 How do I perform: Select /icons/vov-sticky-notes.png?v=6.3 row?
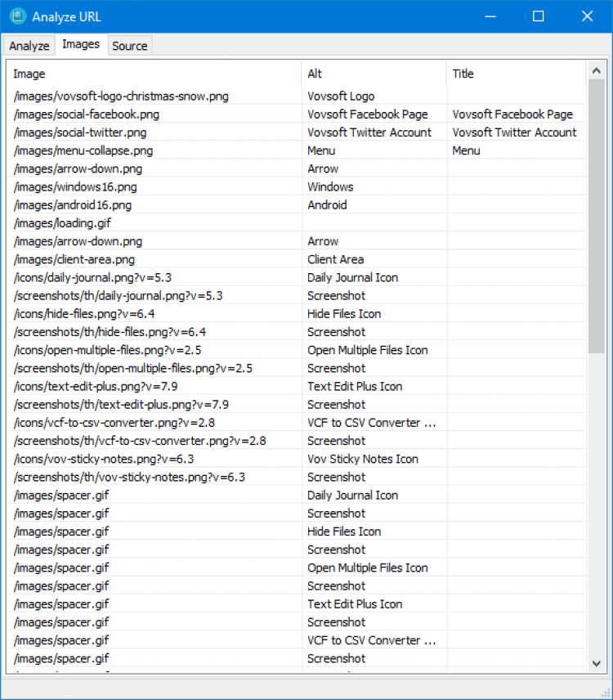pos(297,459)
